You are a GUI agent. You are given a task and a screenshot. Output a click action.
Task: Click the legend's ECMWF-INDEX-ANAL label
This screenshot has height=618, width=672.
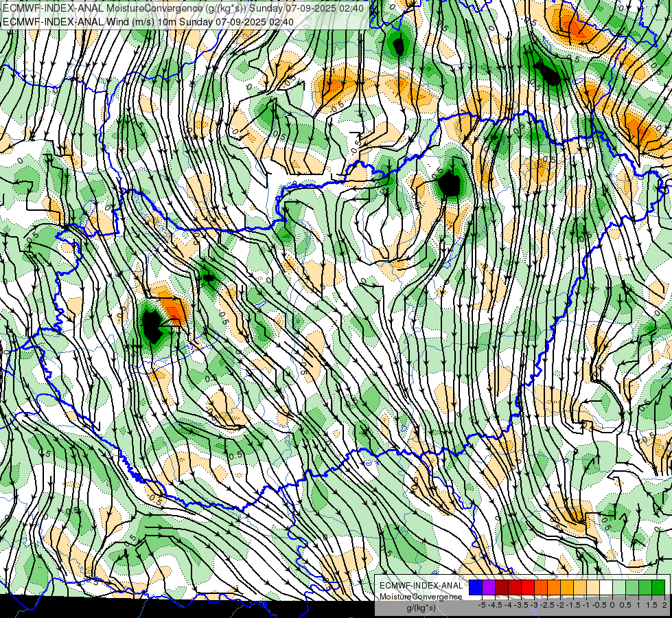(421, 586)
